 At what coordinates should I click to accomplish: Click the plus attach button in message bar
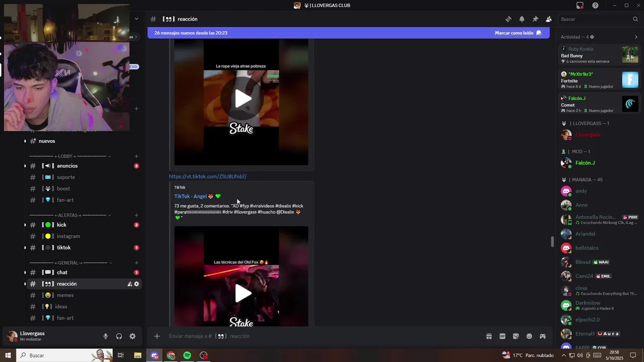157,336
